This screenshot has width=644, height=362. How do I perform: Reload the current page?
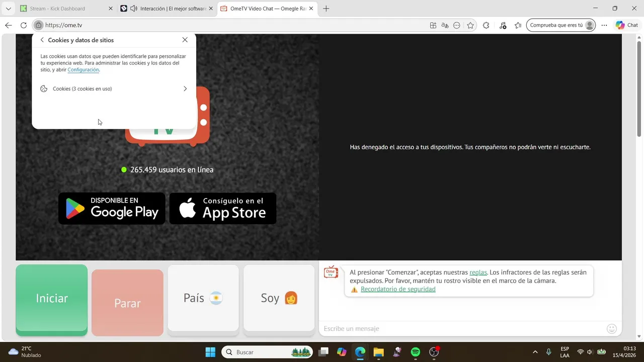(24, 25)
